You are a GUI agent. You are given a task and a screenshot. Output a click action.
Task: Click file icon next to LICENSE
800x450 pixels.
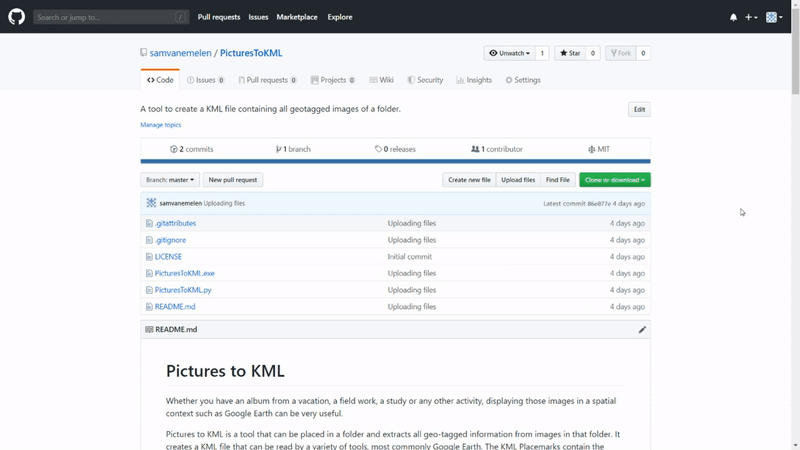(x=149, y=257)
